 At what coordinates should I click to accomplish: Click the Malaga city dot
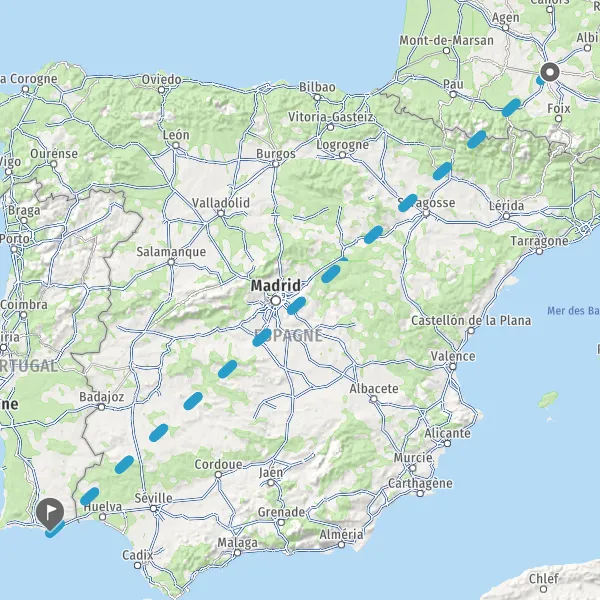237,553
